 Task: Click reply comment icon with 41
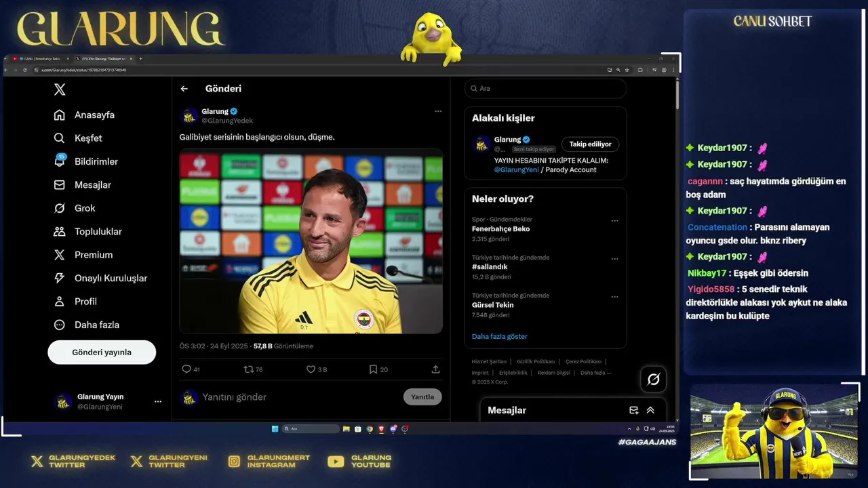click(x=186, y=369)
